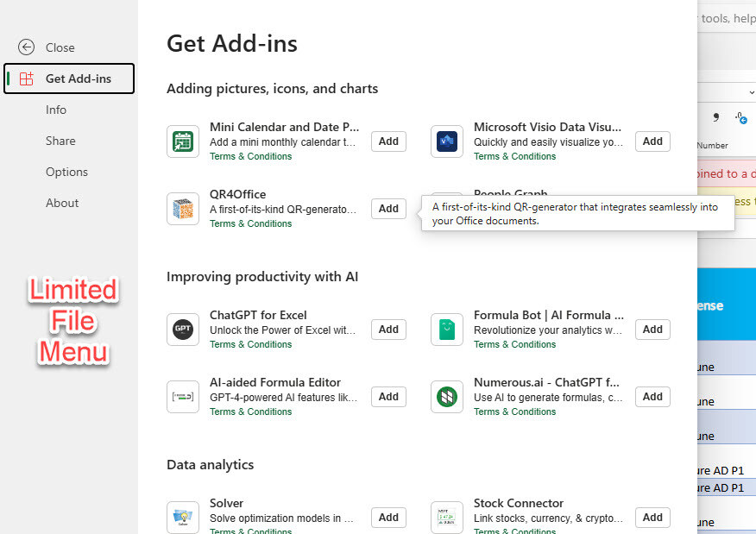Add the Mini Calendar and Date Picker add-in
Image resolution: width=756 pixels, height=534 pixels.
click(x=388, y=141)
